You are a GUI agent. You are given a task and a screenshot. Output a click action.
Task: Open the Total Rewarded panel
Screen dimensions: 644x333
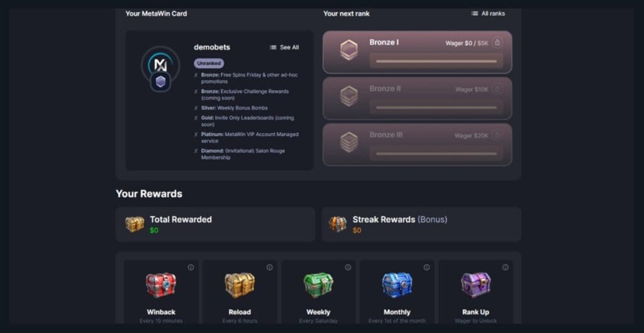point(215,225)
